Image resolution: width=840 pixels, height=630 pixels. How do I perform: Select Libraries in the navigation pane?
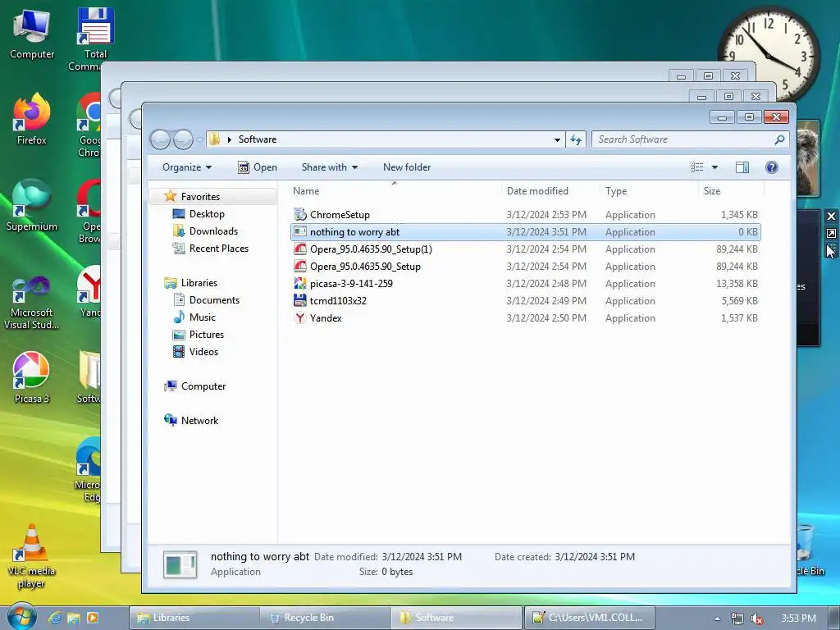[199, 283]
